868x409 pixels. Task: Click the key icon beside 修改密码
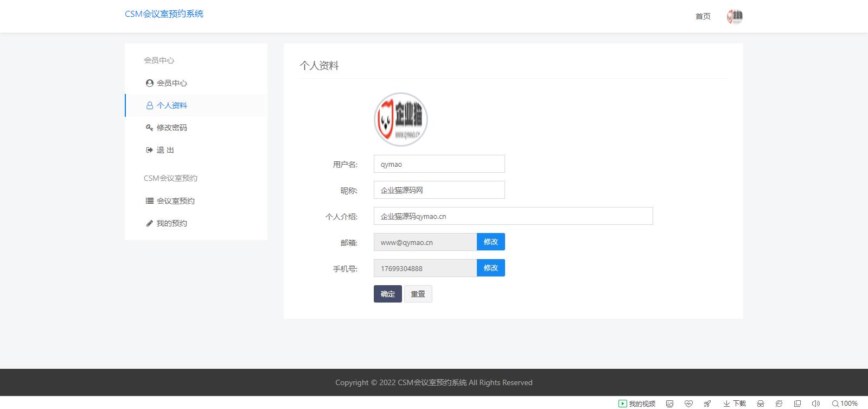point(150,128)
